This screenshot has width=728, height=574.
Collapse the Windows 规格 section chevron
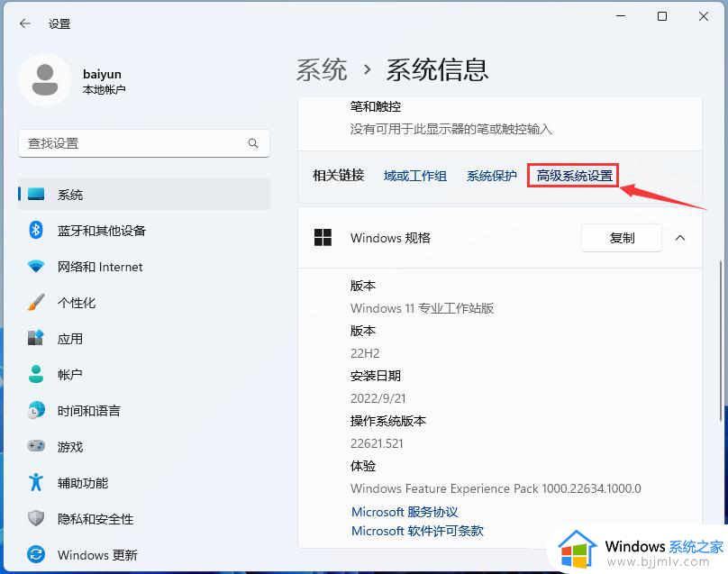[x=680, y=238]
